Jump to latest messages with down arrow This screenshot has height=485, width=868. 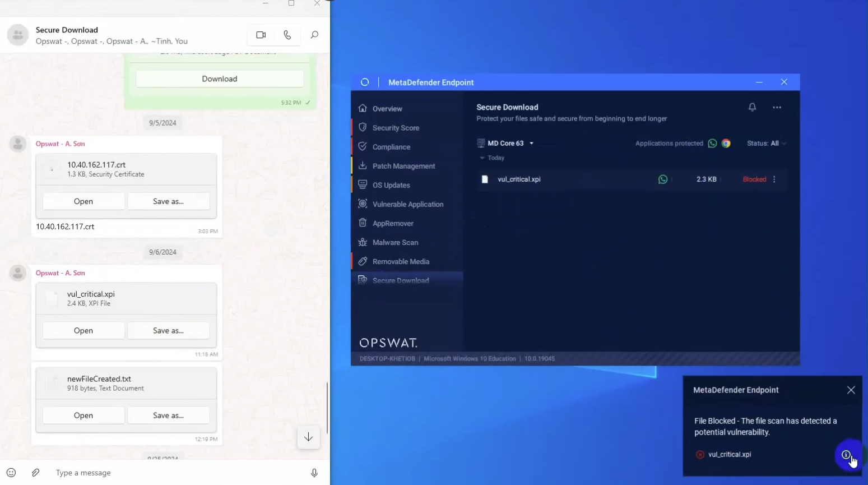tap(308, 437)
